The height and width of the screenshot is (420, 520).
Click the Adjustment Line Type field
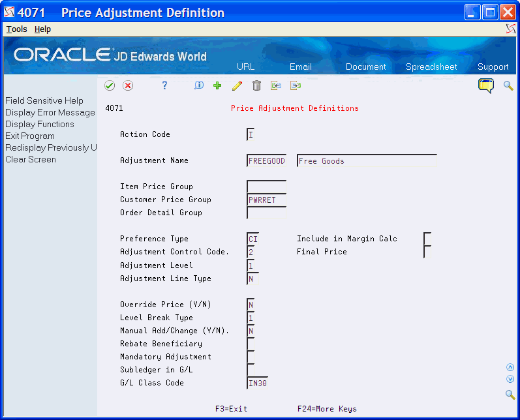coord(252,278)
